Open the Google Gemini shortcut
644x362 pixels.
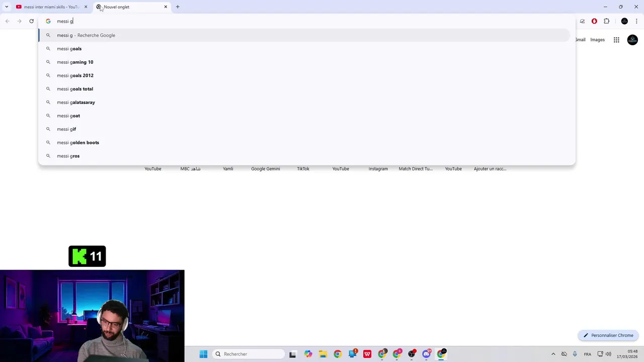[x=266, y=169]
